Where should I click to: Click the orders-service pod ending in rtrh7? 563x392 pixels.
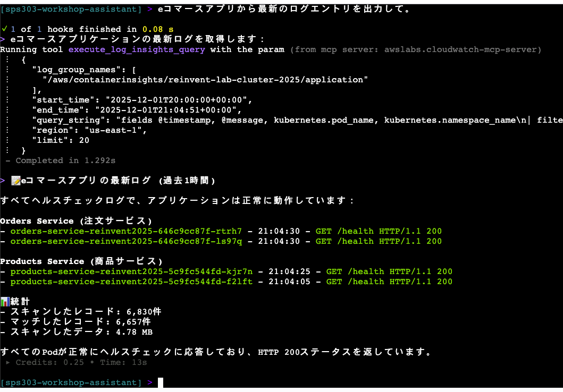(126, 231)
